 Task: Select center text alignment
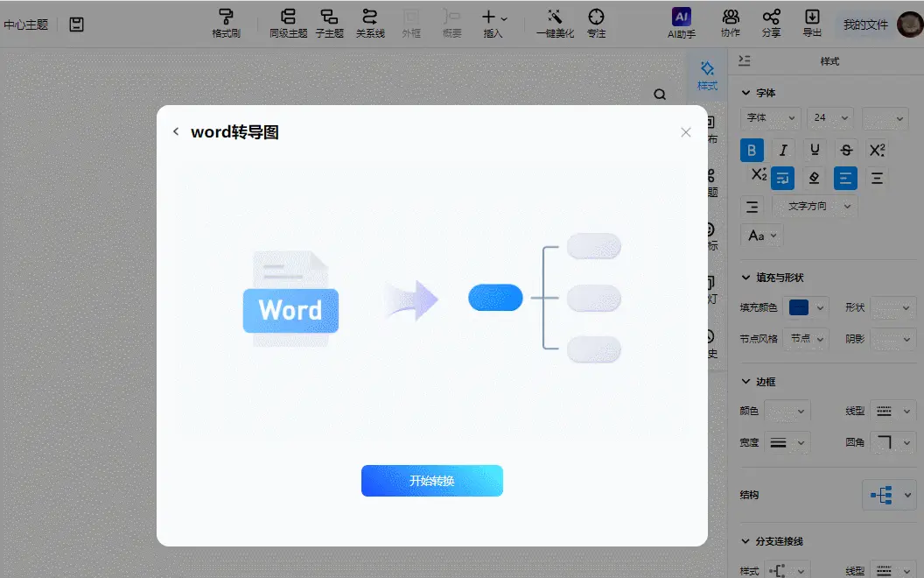877,178
